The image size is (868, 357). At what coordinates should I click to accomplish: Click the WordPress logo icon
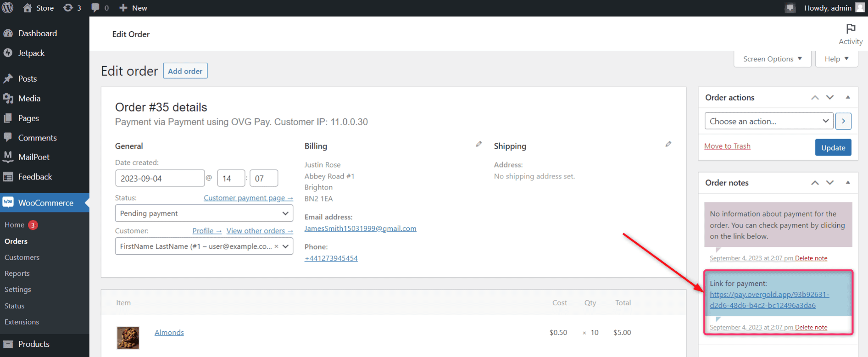point(8,8)
